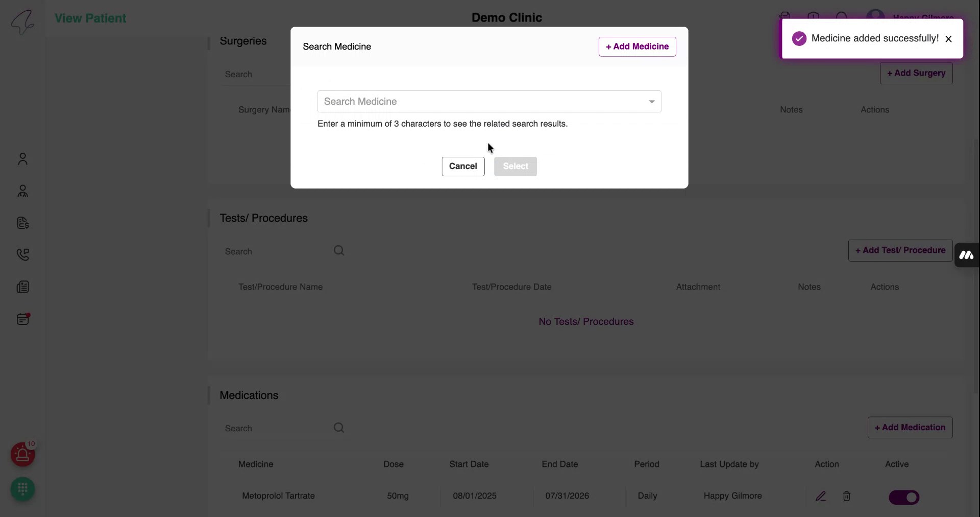Toggle the Active switch for Metoprolol Tartrate
The height and width of the screenshot is (517, 980).
tap(903, 497)
